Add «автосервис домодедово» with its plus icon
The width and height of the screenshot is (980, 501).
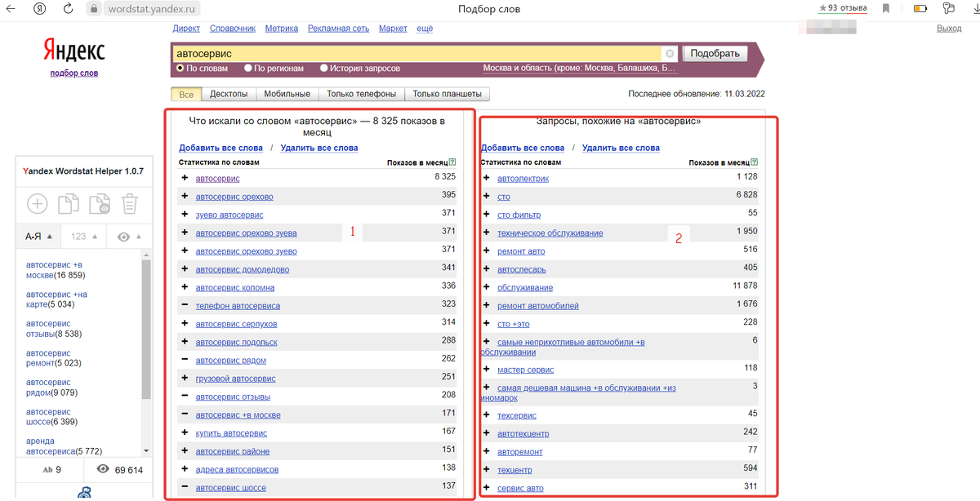185,269
